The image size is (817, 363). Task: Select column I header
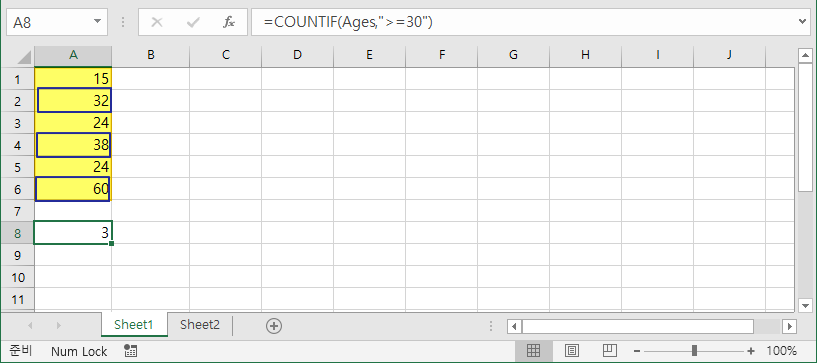pyautogui.click(x=658, y=55)
